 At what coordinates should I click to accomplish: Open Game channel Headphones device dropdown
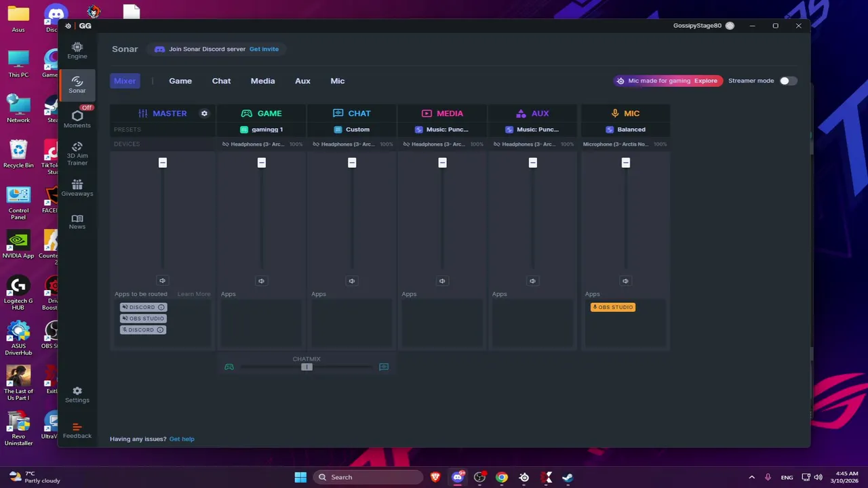pyautogui.click(x=261, y=144)
